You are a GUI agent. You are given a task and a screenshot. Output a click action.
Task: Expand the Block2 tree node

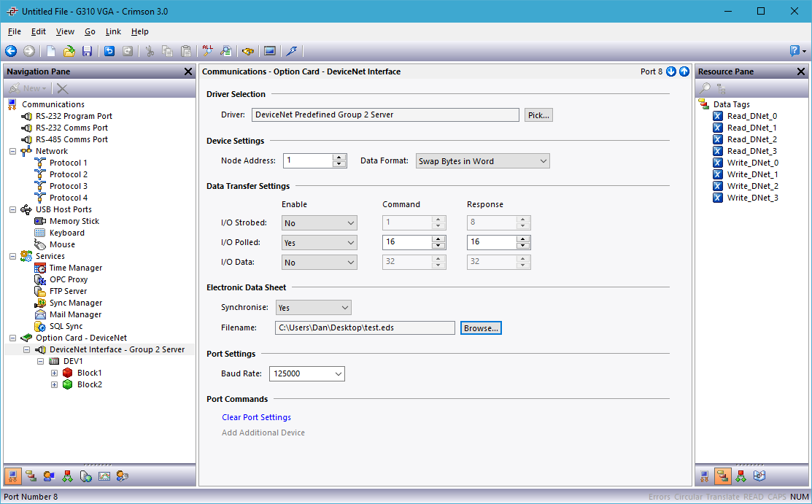pyautogui.click(x=54, y=384)
